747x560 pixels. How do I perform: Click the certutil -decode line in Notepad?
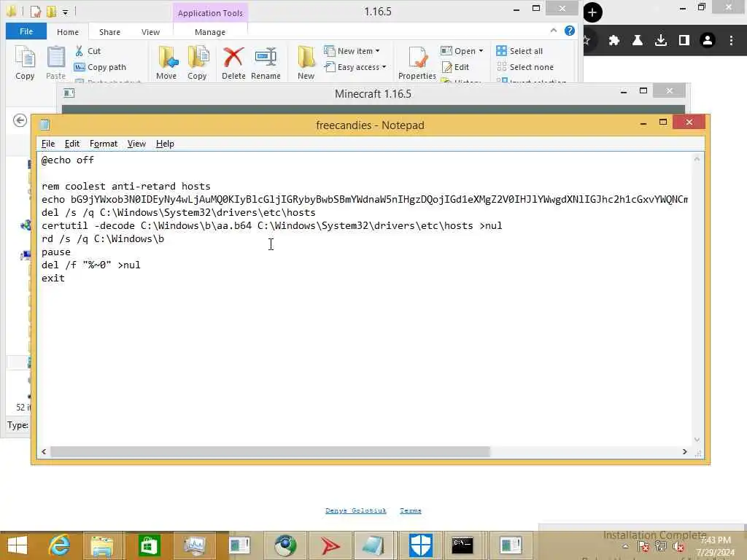click(x=271, y=226)
